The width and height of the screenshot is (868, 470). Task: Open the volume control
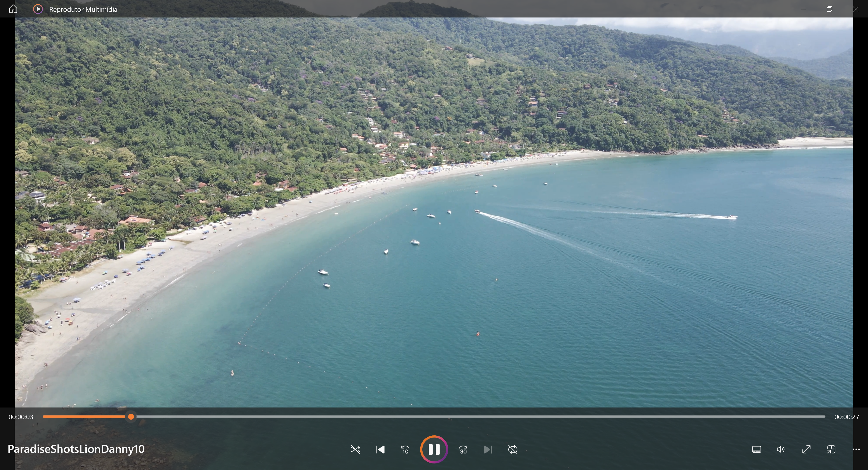(781, 449)
